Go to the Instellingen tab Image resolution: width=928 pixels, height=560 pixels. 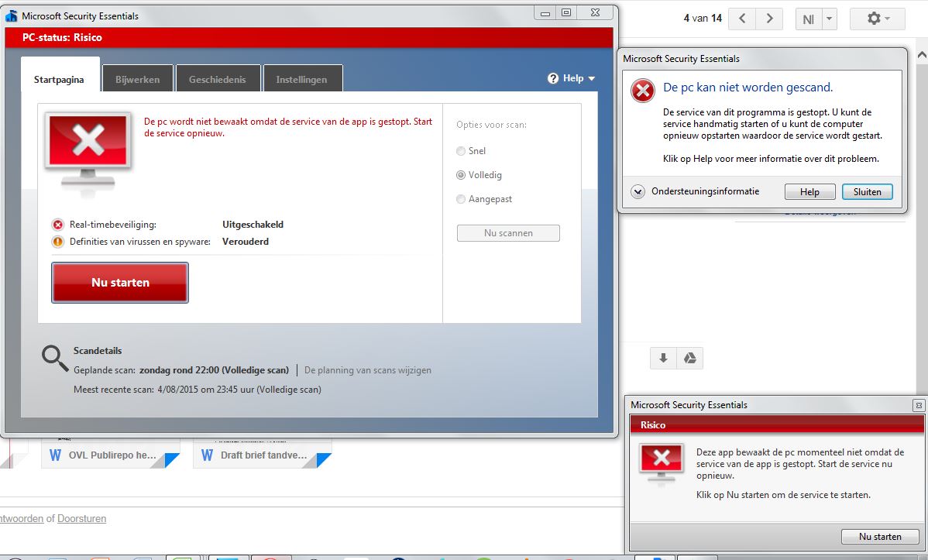click(x=301, y=79)
